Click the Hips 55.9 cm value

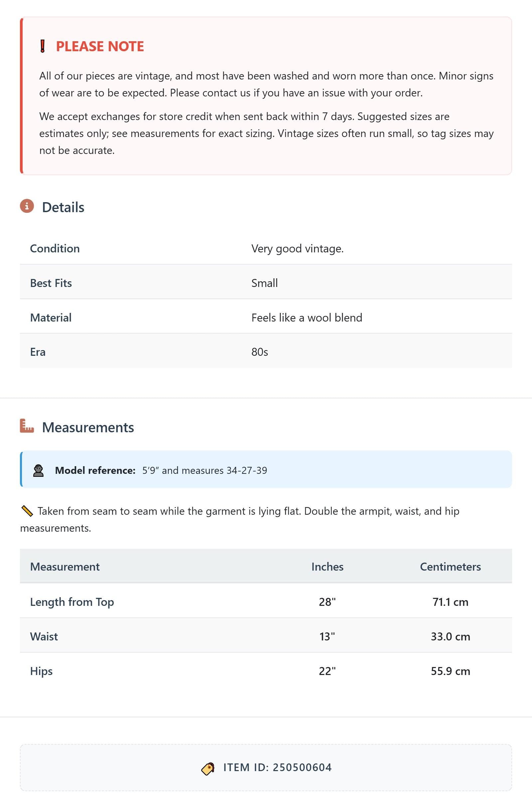point(450,671)
